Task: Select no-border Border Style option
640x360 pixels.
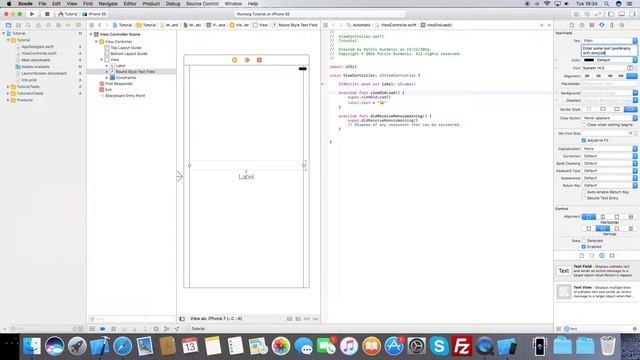Action: (x=589, y=109)
